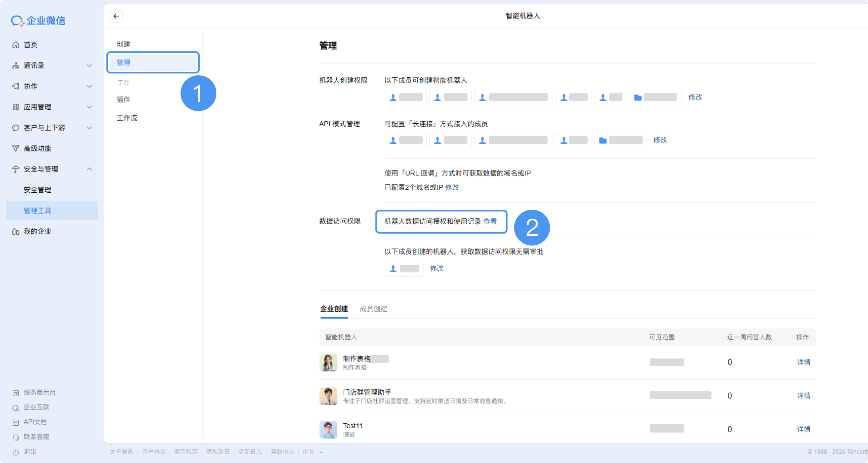Open the 插件 tools section

[x=124, y=99]
